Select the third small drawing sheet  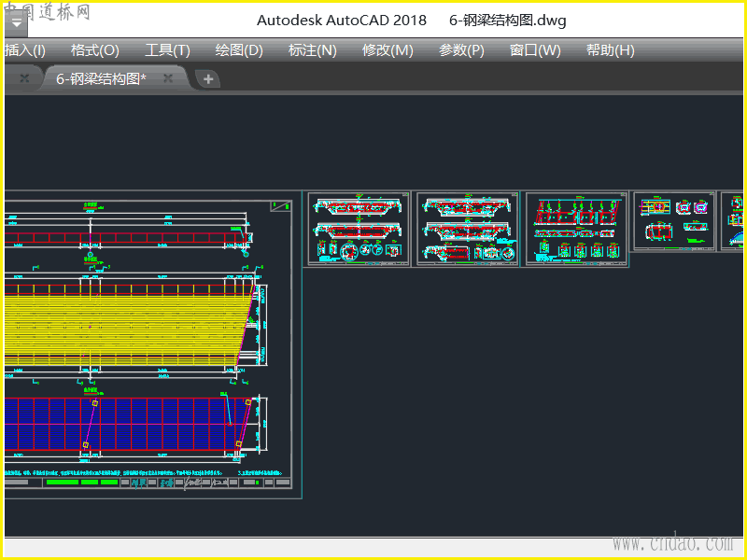click(575, 230)
